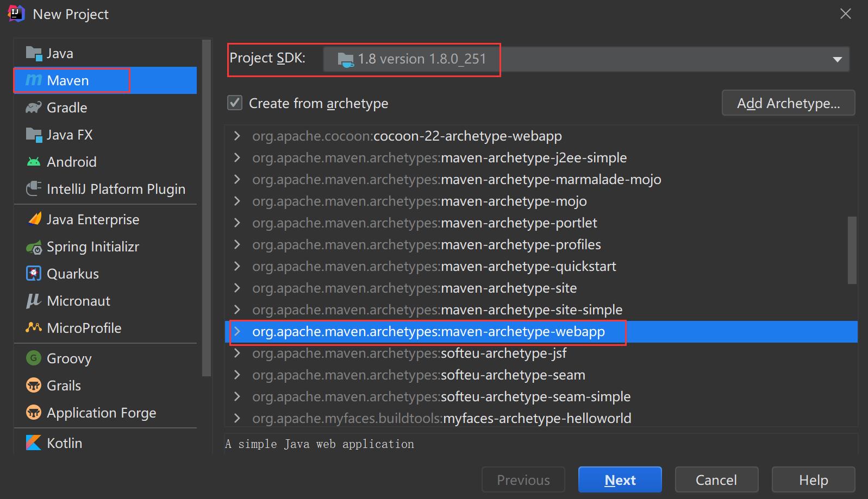Choose Java FX project type

(x=105, y=135)
